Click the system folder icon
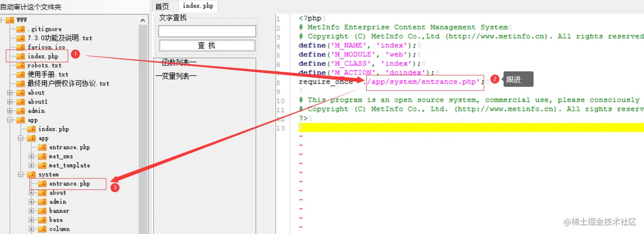644x234 pixels. pos(31,174)
